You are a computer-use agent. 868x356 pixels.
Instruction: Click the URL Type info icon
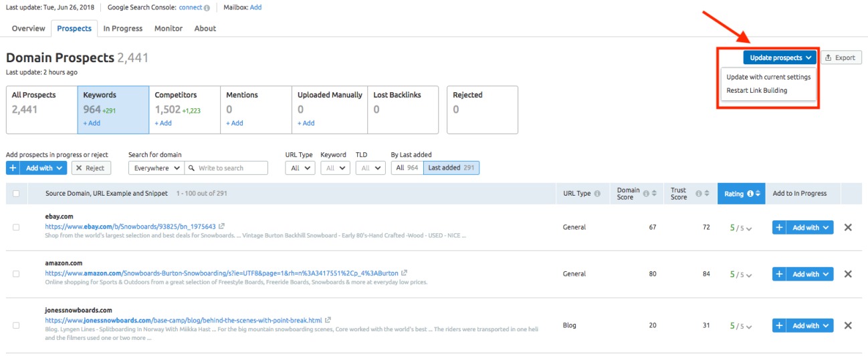[x=597, y=194]
